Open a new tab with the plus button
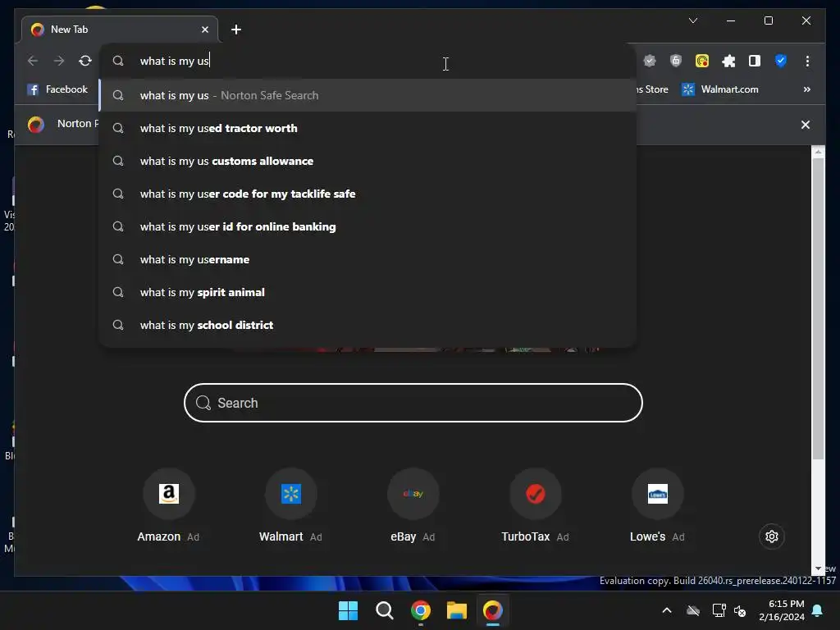The width and height of the screenshot is (840, 630). (x=236, y=30)
